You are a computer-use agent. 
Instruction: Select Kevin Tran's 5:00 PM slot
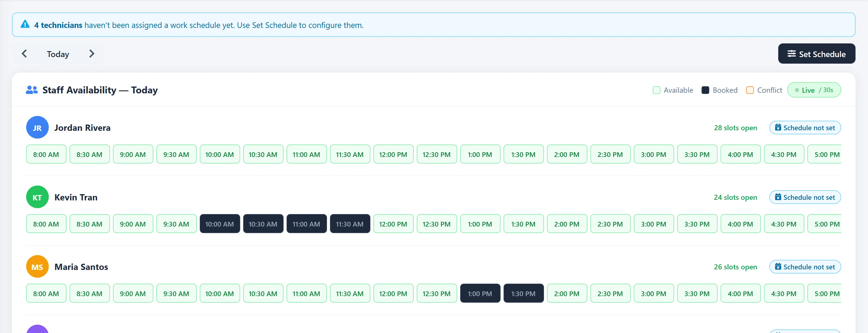tap(825, 224)
